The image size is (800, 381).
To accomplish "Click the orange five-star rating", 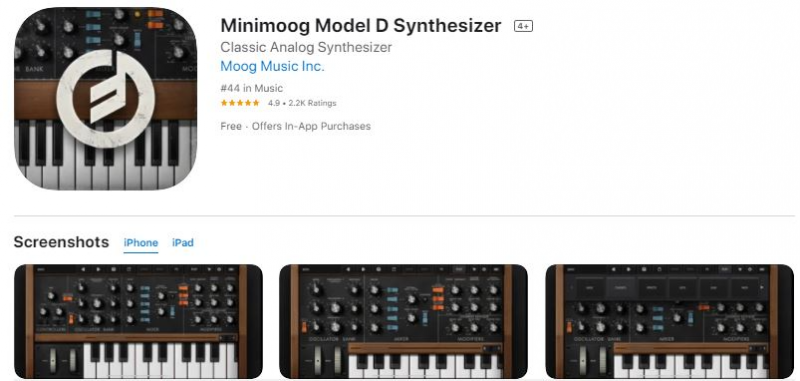I will [240, 103].
